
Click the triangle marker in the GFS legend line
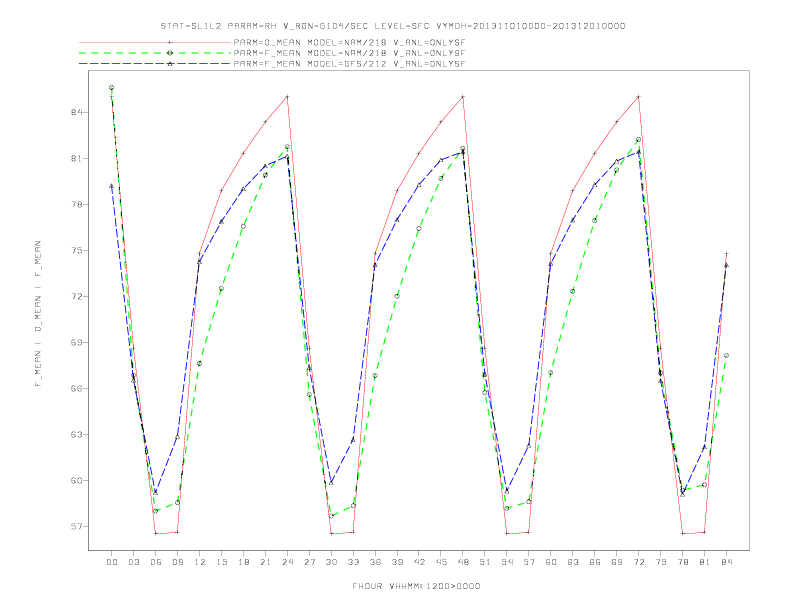coord(170,64)
